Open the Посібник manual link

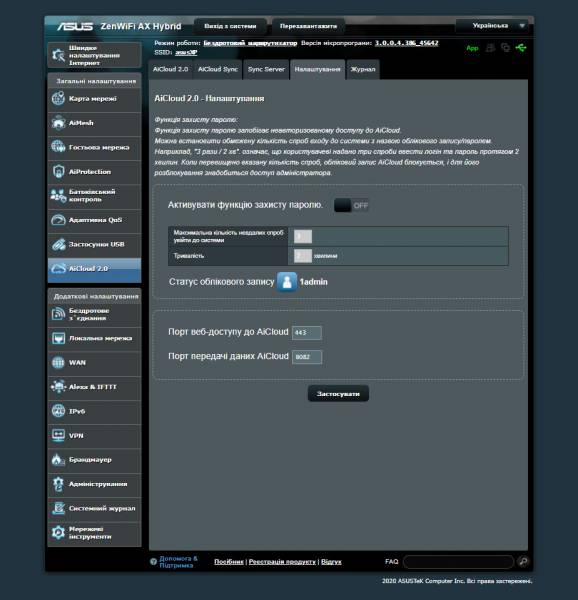click(229, 562)
